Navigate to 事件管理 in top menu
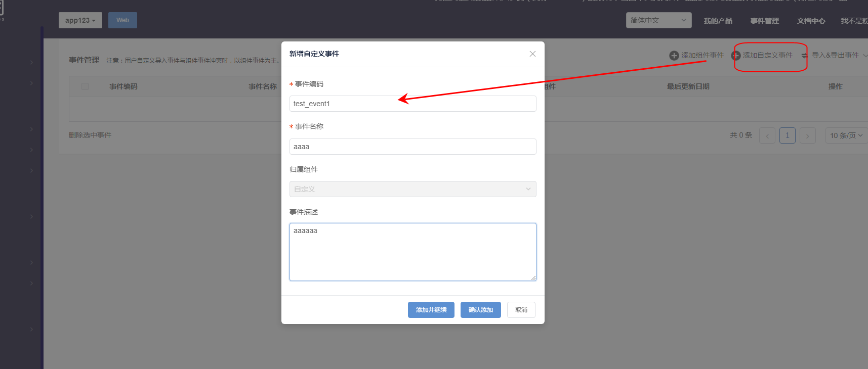 coord(764,21)
